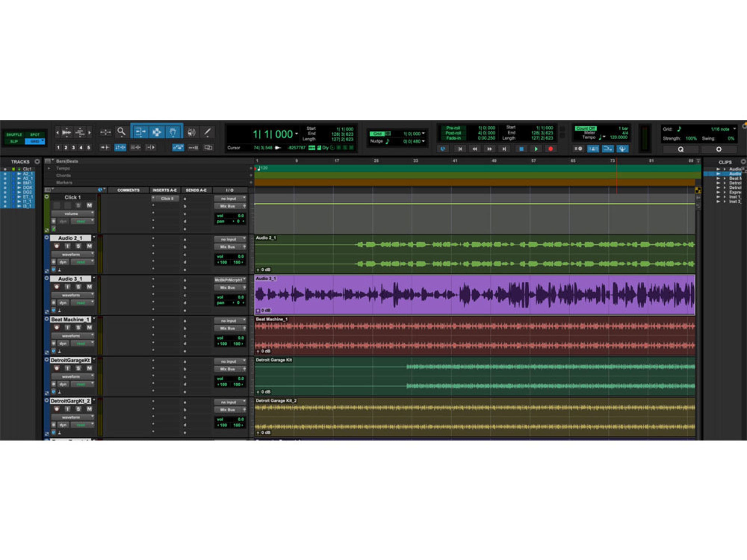The image size is (747, 560).
Task: Record-enable the Audio 2_1 track
Action: (57, 246)
